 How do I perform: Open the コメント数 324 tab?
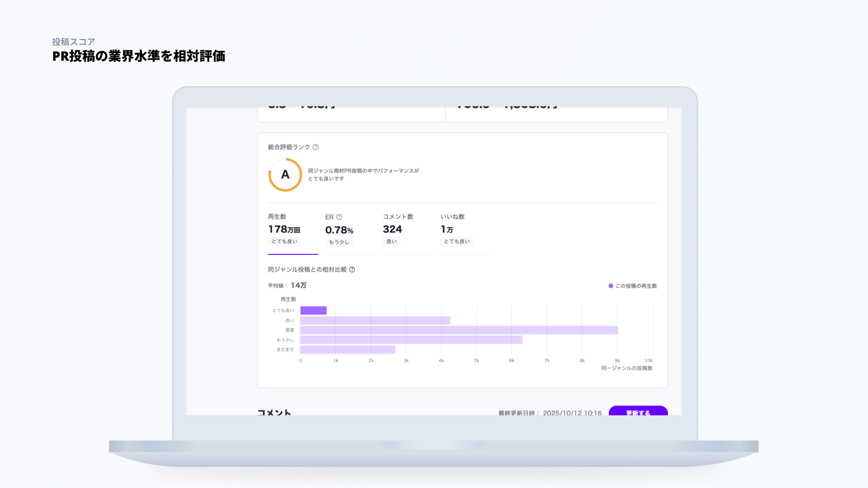point(408,233)
